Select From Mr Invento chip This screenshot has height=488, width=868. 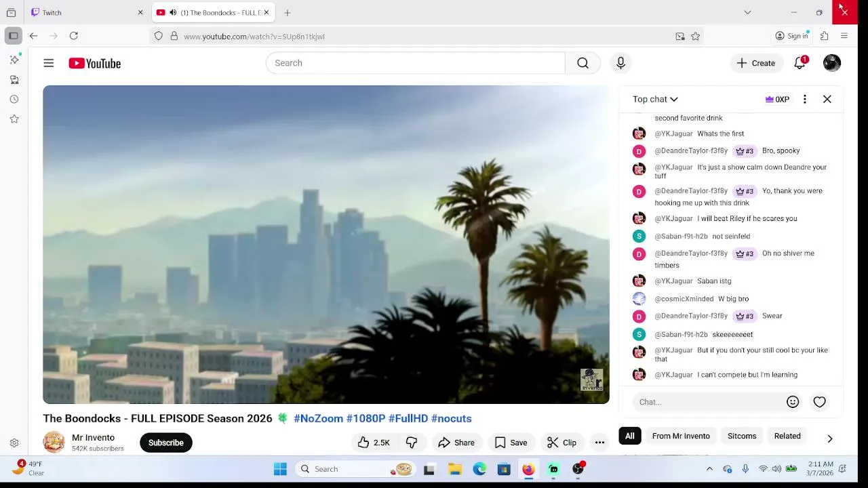(x=681, y=436)
